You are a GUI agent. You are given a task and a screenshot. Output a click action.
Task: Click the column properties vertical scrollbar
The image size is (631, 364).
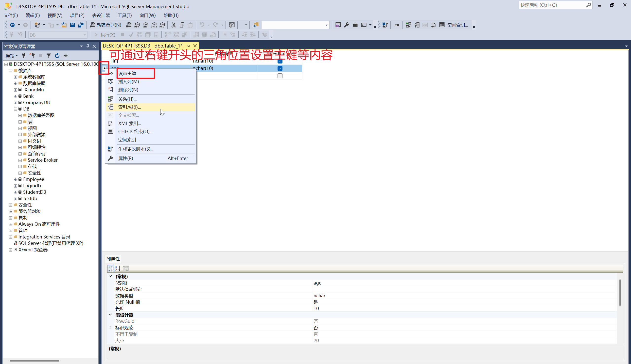(x=620, y=292)
